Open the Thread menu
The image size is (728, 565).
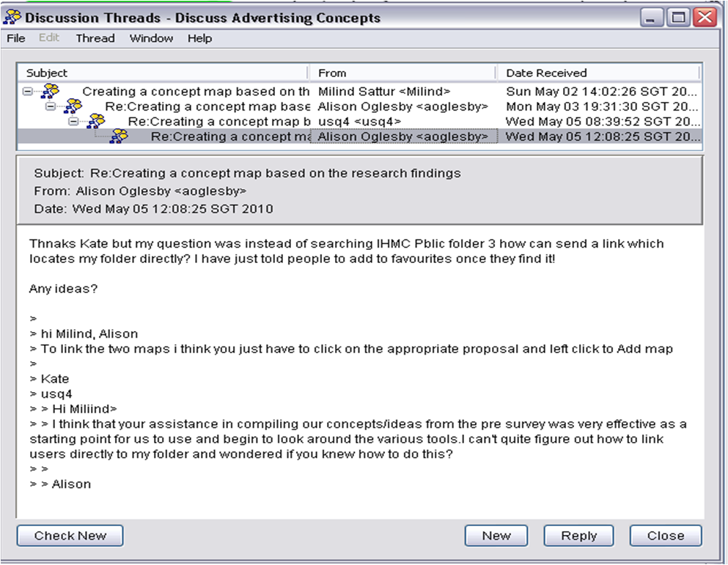(x=95, y=38)
